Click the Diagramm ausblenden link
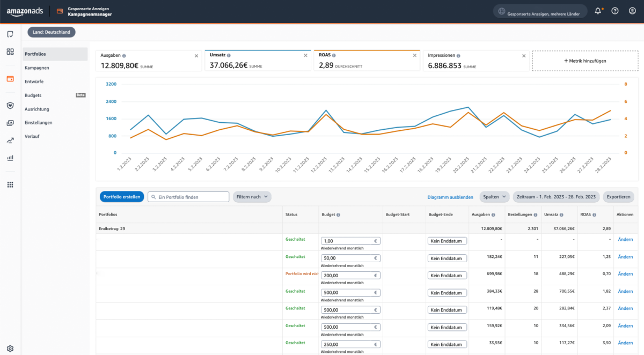 (x=450, y=197)
